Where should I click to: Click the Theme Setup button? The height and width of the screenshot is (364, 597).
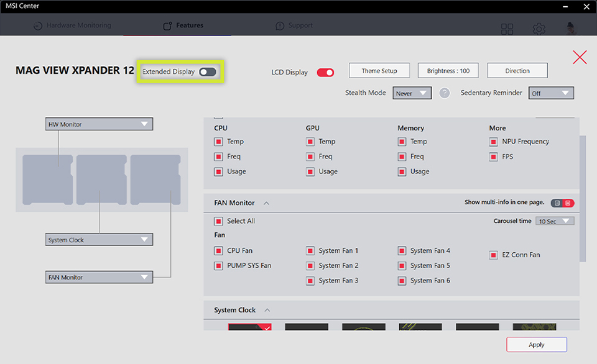pyautogui.click(x=379, y=71)
